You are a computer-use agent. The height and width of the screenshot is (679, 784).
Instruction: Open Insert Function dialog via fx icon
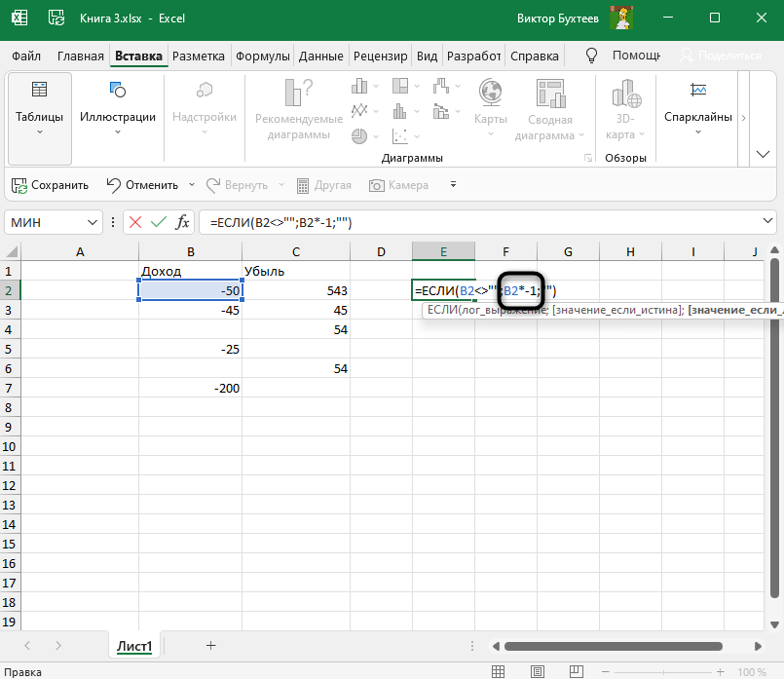click(x=182, y=222)
